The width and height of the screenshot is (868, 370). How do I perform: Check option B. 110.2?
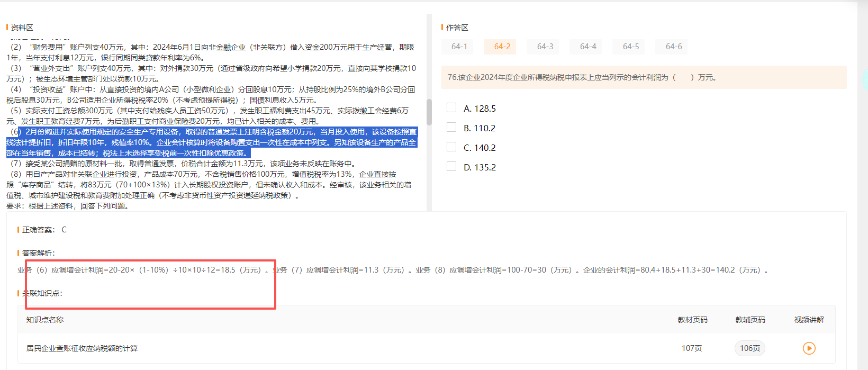[451, 127]
